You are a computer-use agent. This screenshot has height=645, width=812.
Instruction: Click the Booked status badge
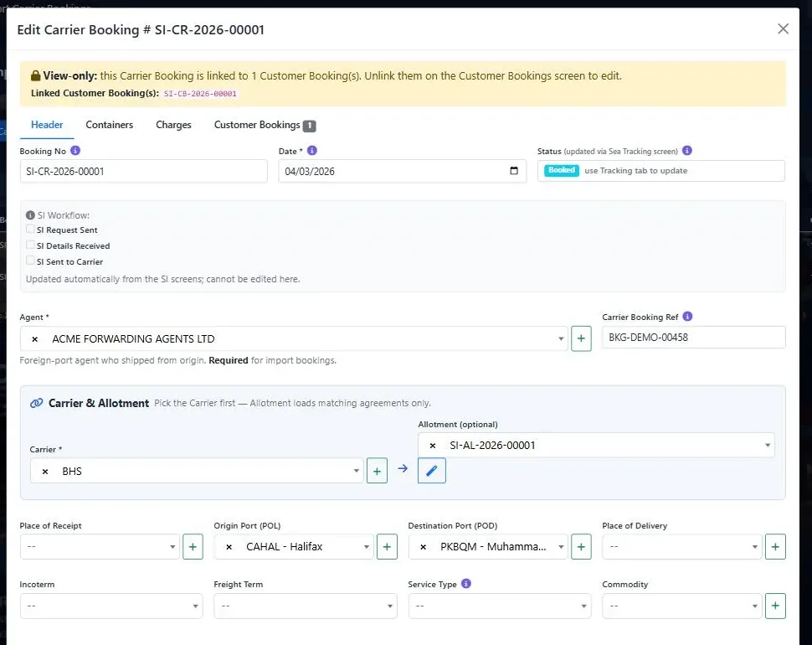coord(562,170)
